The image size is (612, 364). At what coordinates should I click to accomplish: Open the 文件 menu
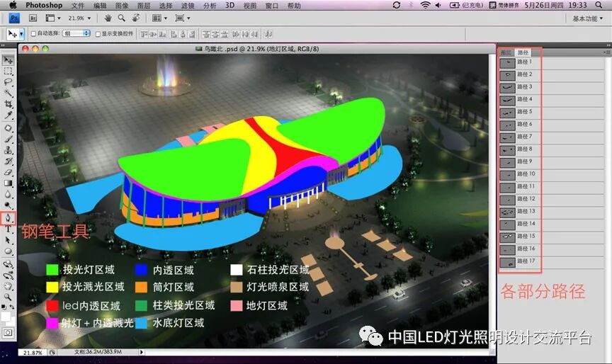point(78,5)
